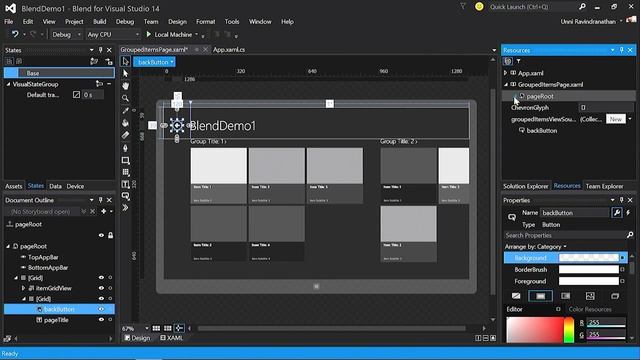Select the Paint Bucket tool
This screenshot has height=360, width=640.
pyautogui.click(x=125, y=123)
